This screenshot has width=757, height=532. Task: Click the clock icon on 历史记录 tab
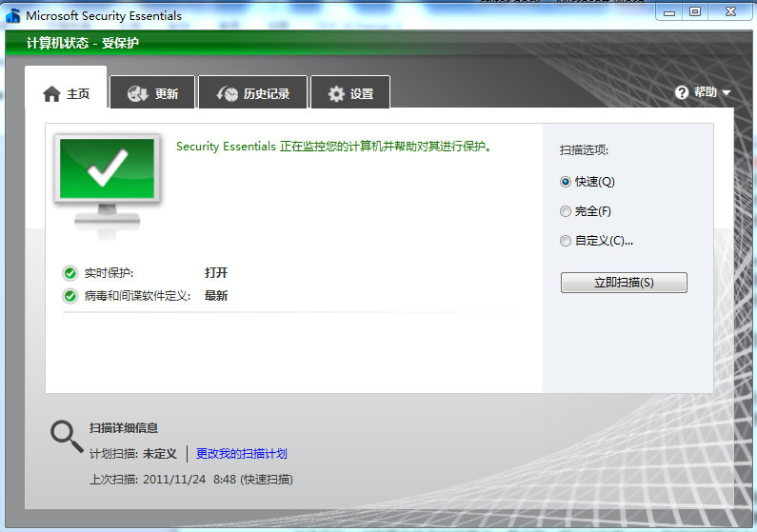pyautogui.click(x=228, y=93)
